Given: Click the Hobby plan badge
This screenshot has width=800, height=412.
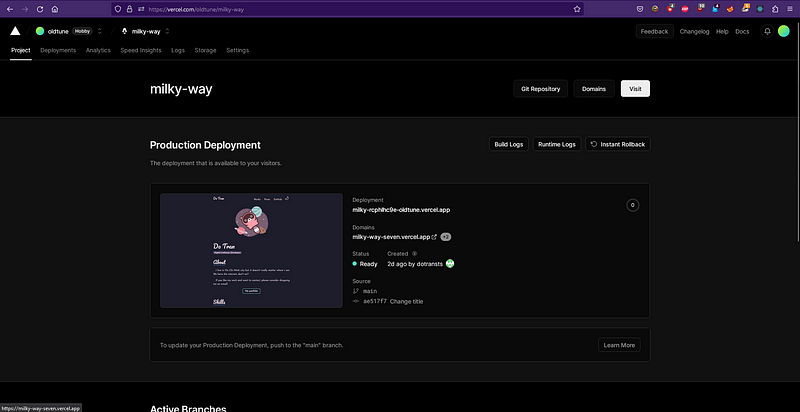Looking at the screenshot, I should click(x=82, y=31).
